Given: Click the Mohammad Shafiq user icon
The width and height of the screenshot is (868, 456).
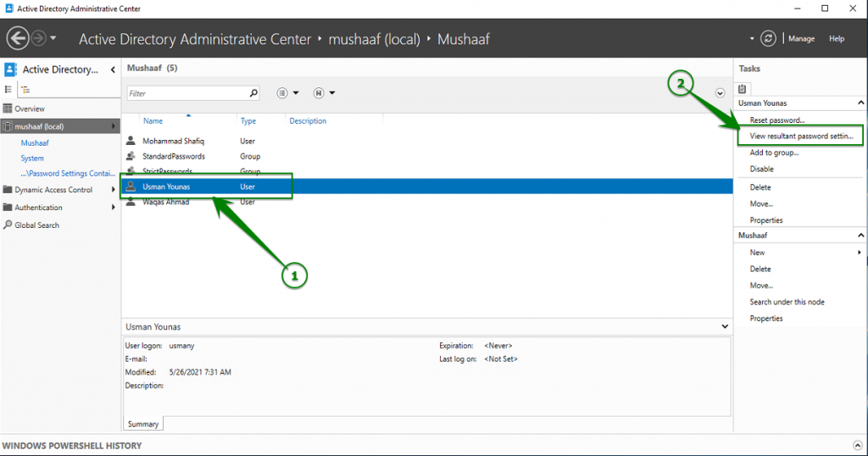Looking at the screenshot, I should pyautogui.click(x=131, y=141).
